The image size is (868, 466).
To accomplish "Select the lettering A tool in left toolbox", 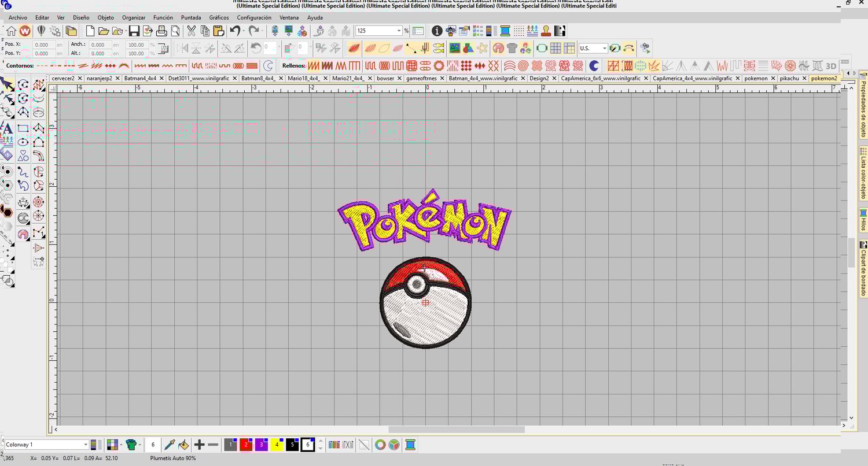I will tap(7, 128).
